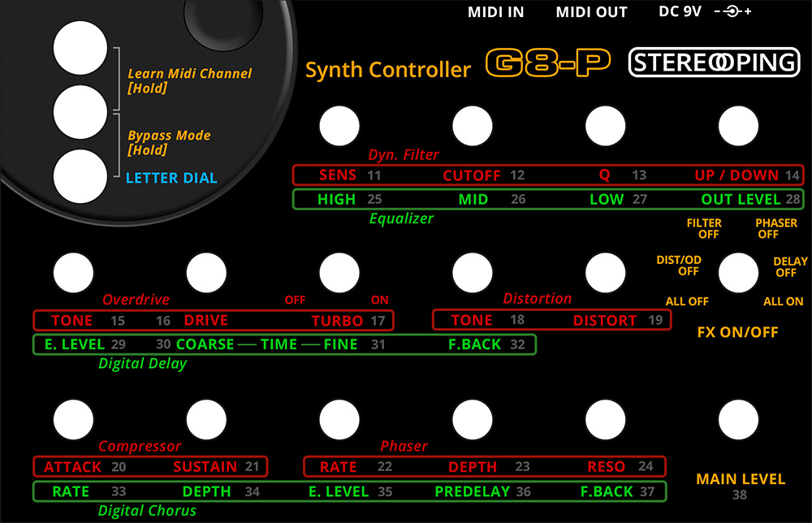Click the F.BACK 37 label
The height and width of the screenshot is (523, 812).
617,491
